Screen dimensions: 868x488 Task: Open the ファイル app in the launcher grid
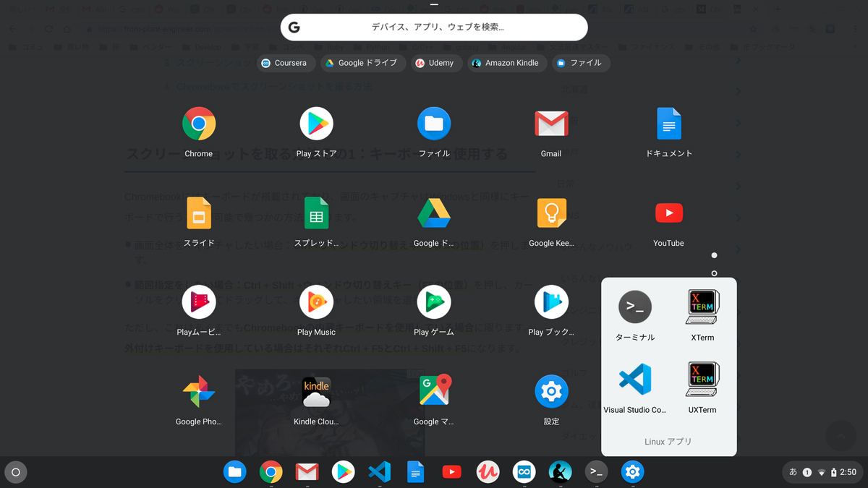(434, 124)
